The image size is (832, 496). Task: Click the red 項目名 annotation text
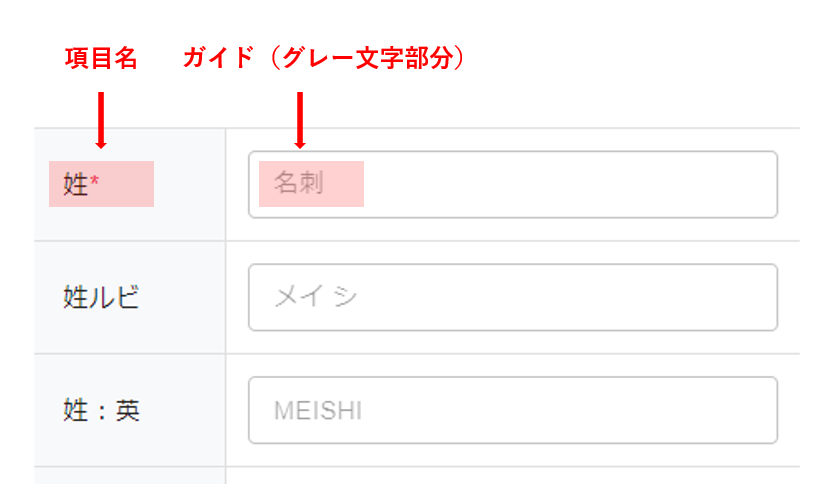point(100,59)
